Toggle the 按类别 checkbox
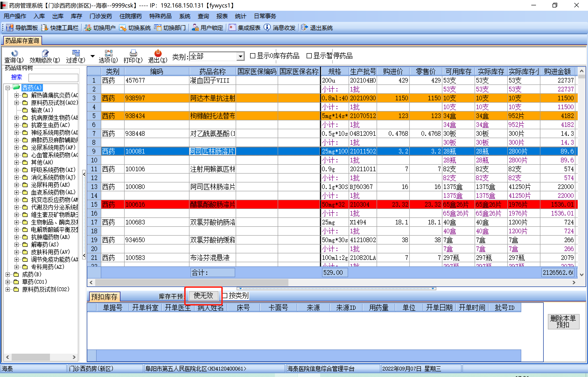This screenshot has height=377, width=588. [225, 296]
